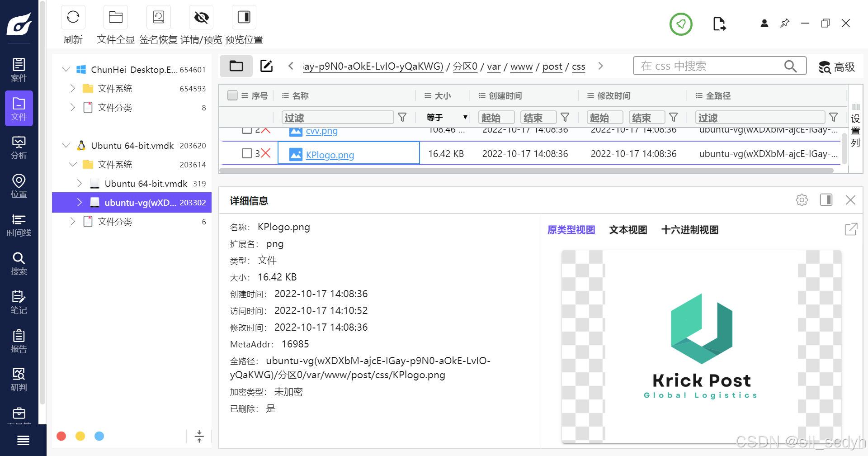The image size is (868, 456).
Task: Open the 搜索 search sidebar item
Action: click(x=19, y=264)
